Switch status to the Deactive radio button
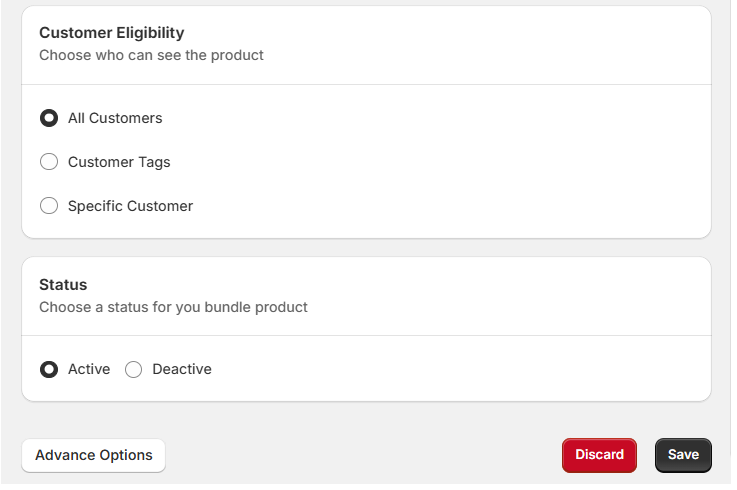Screen dimensions: 737x490 click(134, 369)
